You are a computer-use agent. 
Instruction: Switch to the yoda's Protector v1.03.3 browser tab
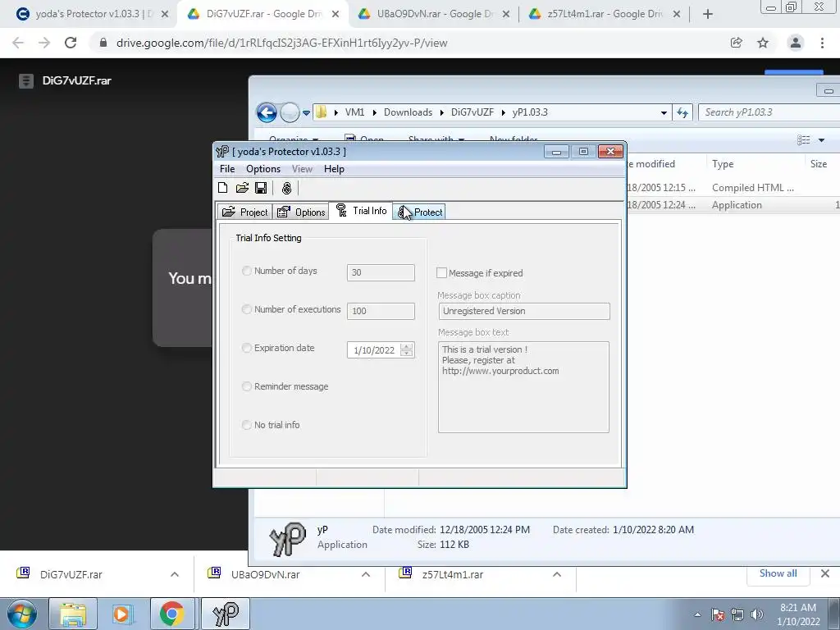point(92,14)
